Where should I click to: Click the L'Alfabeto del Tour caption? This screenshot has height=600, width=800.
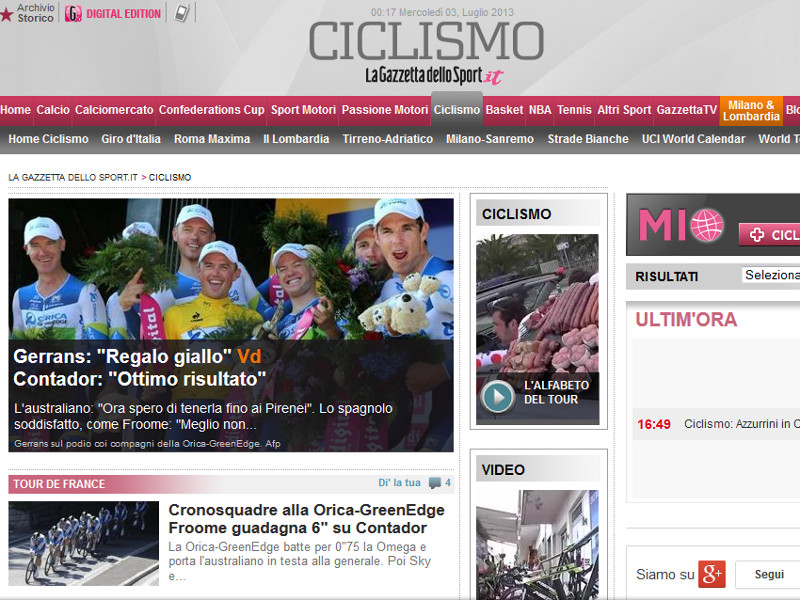click(556, 392)
